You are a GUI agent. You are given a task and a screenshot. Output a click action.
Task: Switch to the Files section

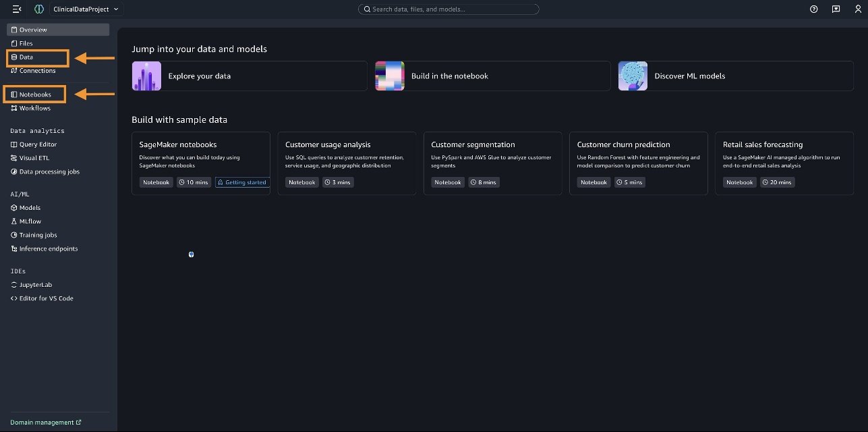[24, 43]
